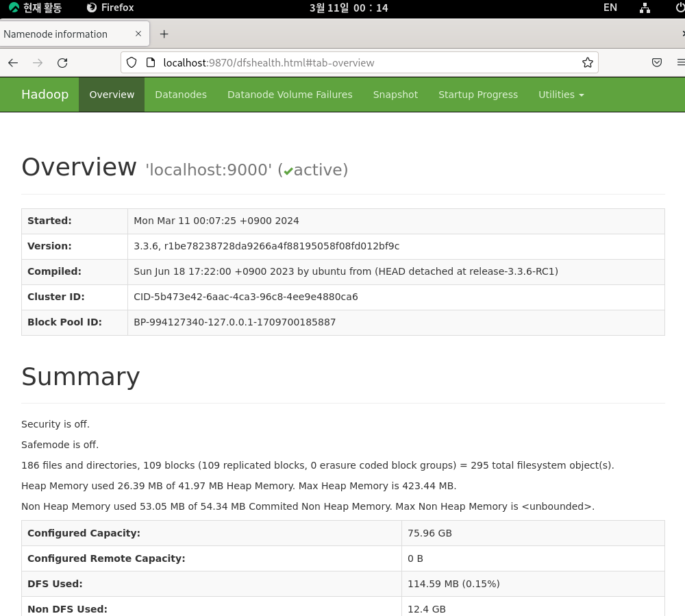This screenshot has height=616, width=685.
Task: Click the 'Security is off.' line
Action: 55,424
